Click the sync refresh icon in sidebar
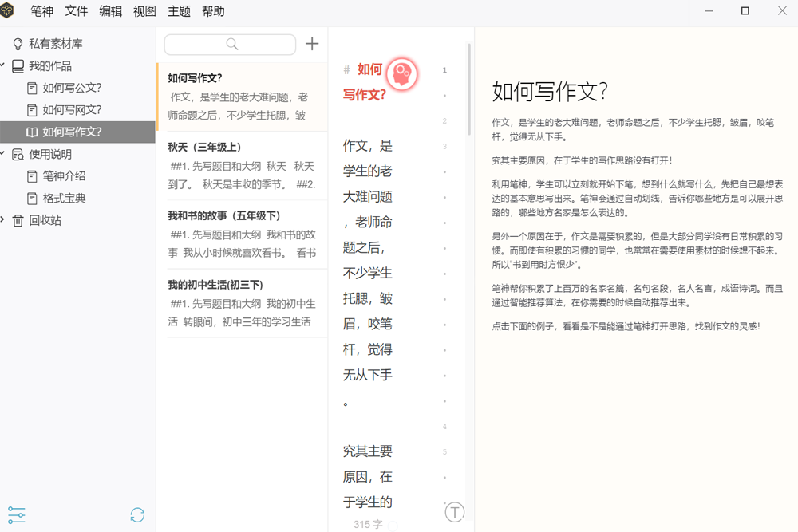Screen dimensions: 798x532 137,515
